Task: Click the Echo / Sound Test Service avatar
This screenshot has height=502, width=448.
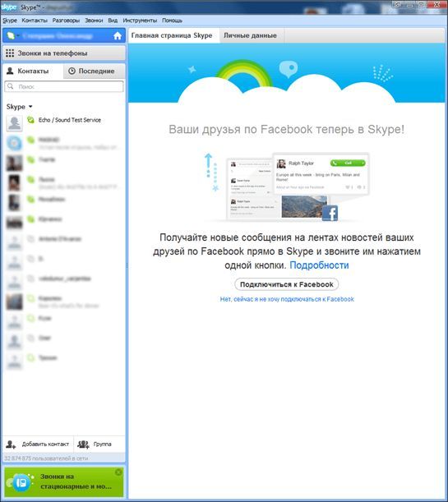Action: tap(15, 123)
